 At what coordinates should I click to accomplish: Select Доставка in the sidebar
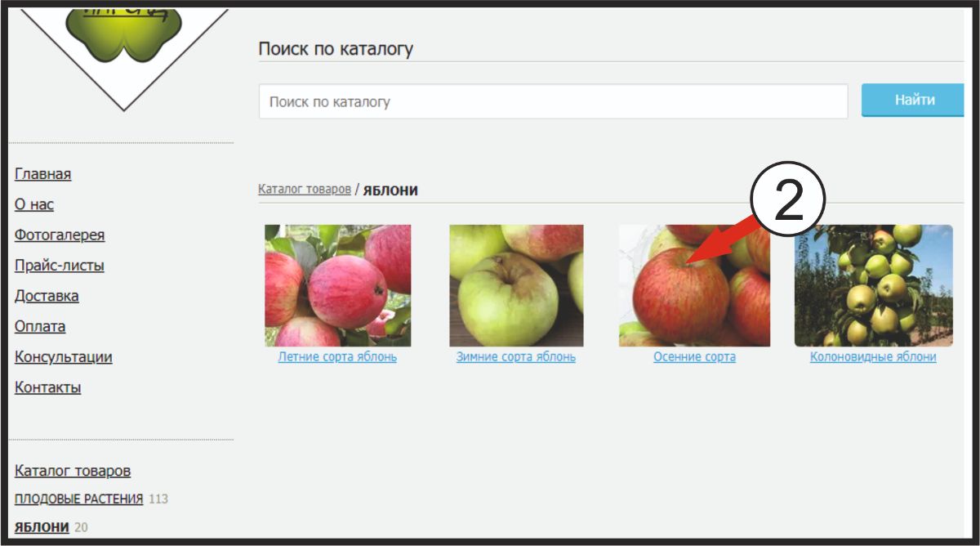(47, 296)
